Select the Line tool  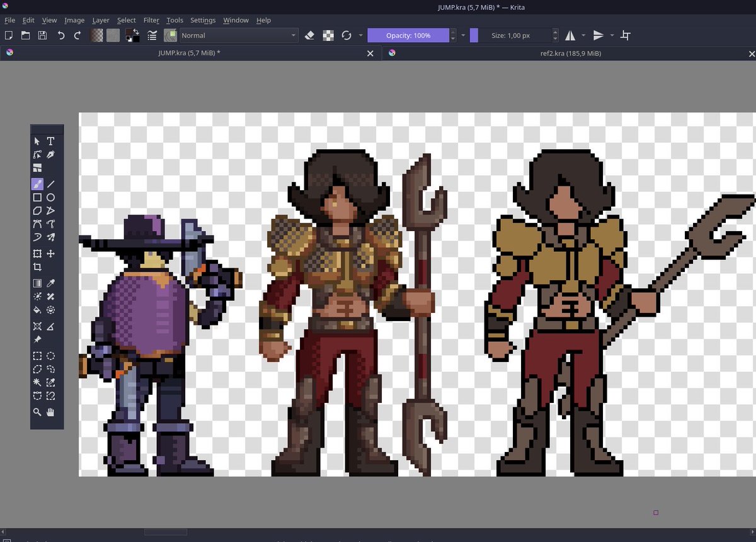(x=50, y=184)
